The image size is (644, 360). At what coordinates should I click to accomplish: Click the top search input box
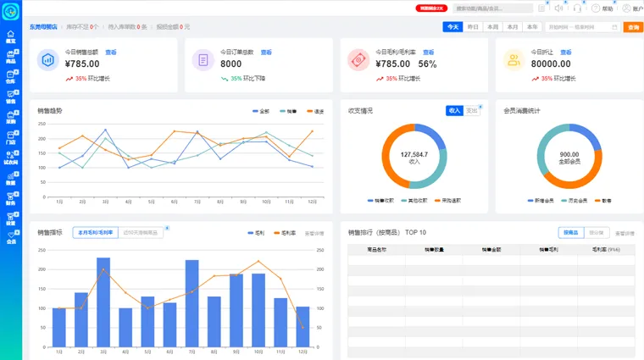coord(493,8)
